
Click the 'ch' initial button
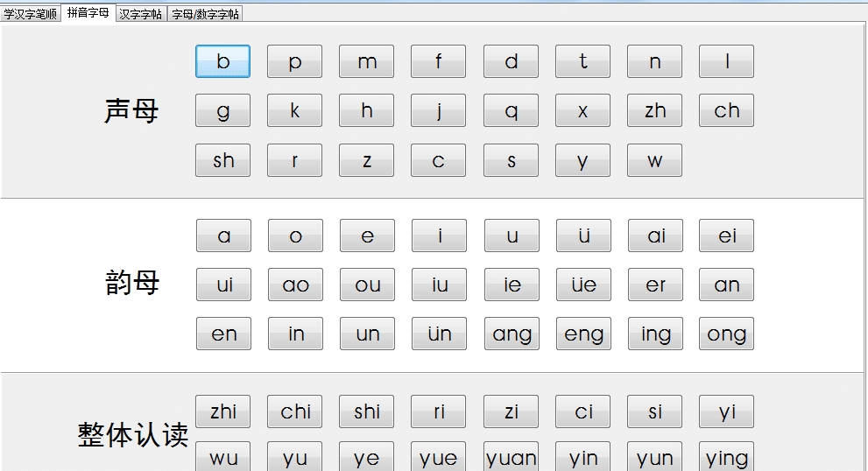click(726, 111)
